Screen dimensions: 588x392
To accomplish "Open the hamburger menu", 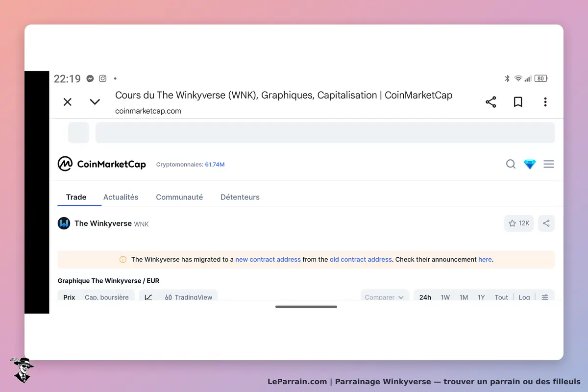I will click(x=549, y=164).
